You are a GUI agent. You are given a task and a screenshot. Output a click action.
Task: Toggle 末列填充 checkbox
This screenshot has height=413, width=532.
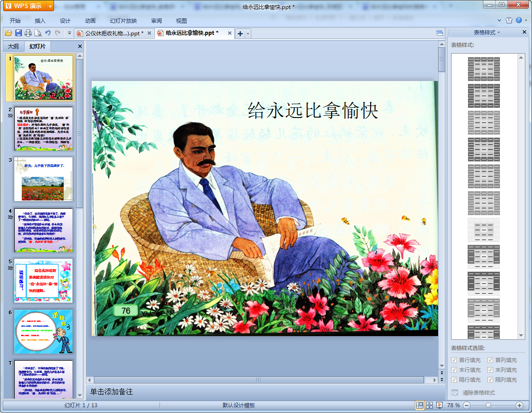tap(490, 370)
